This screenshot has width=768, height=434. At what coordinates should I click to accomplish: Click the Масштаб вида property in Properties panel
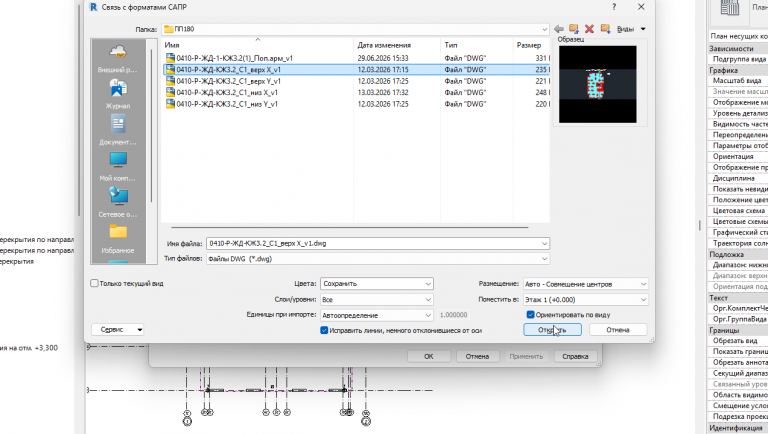click(x=738, y=80)
